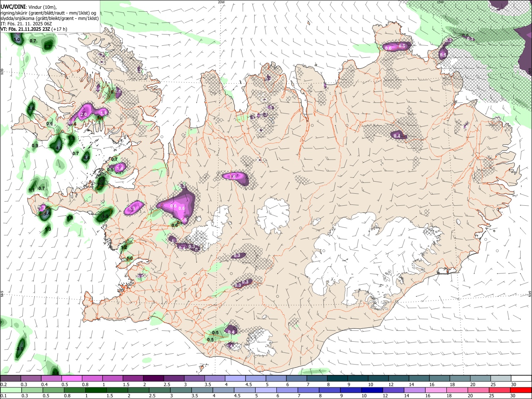The width and height of the screenshot is (532, 399).
Task: Click the 1.1 rain value off the west coast
Action: click(32, 190)
